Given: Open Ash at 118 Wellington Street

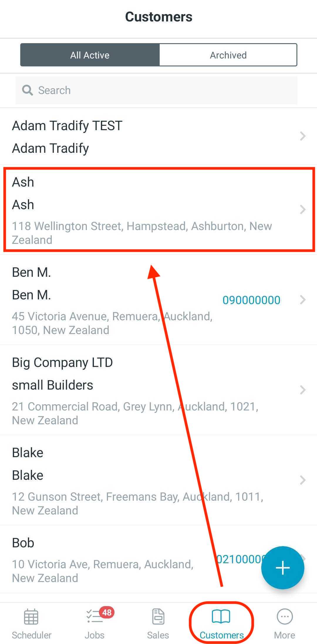Looking at the screenshot, I should [x=158, y=209].
